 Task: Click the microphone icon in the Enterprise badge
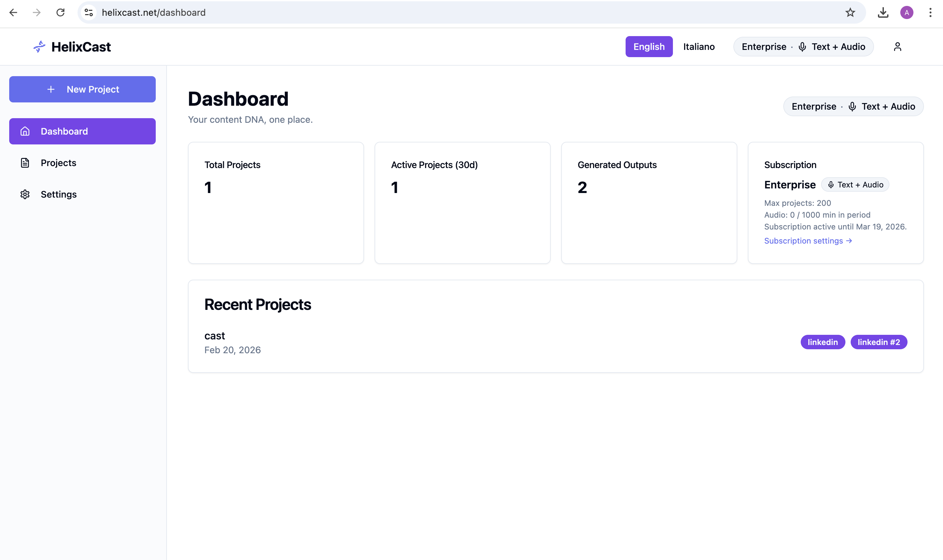pos(802,46)
